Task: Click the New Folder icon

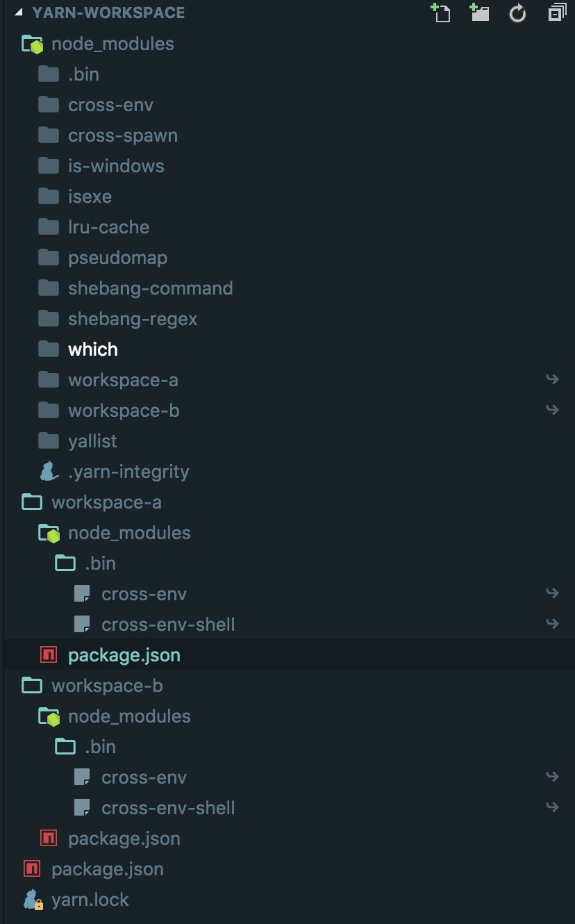Action: (479, 13)
